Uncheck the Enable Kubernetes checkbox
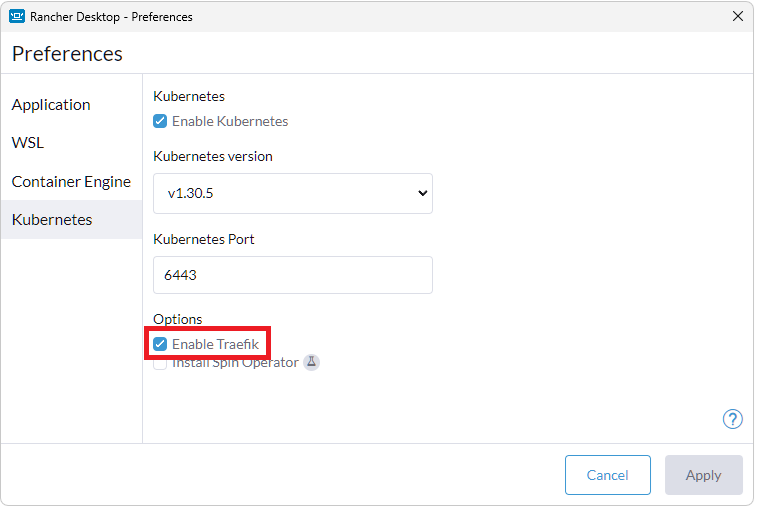 coord(160,121)
